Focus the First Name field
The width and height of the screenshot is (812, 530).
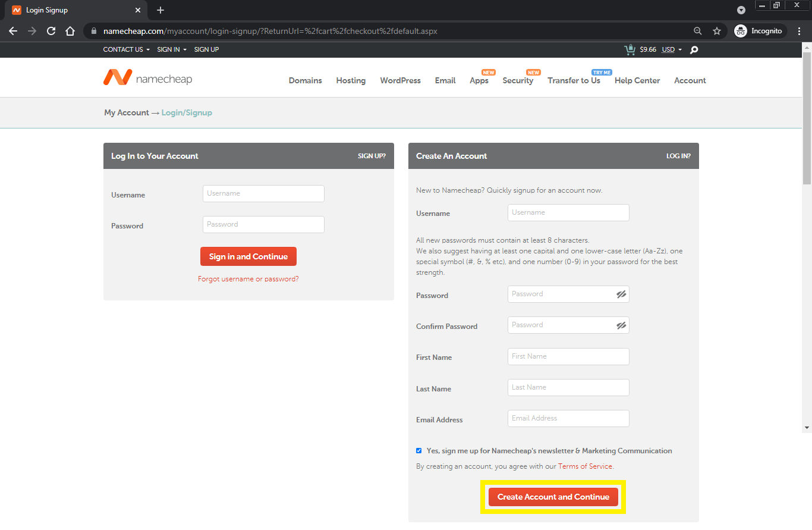click(x=568, y=356)
